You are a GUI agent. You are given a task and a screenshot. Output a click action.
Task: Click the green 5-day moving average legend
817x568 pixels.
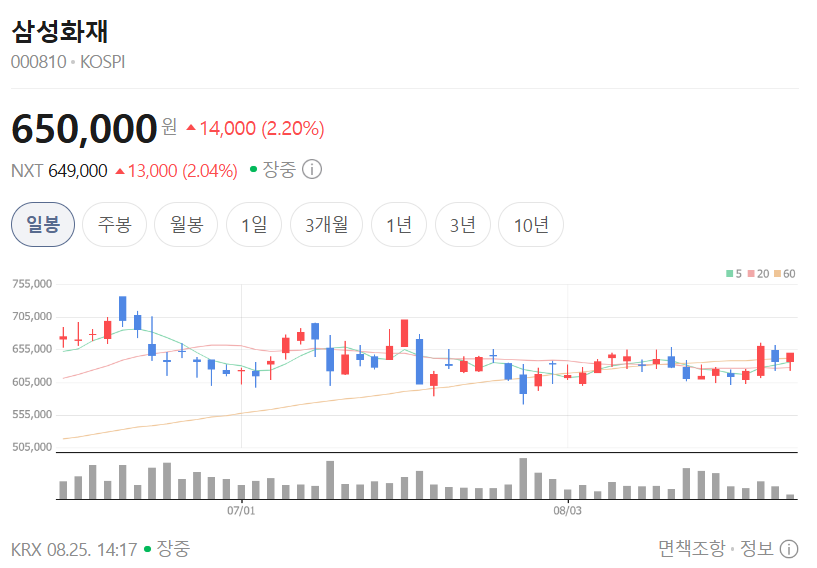point(734,274)
